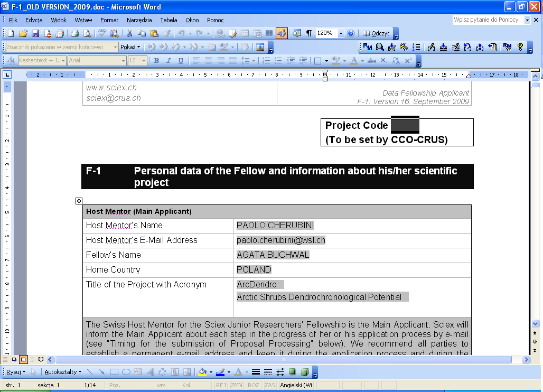Click the Format menu

[x=109, y=20]
